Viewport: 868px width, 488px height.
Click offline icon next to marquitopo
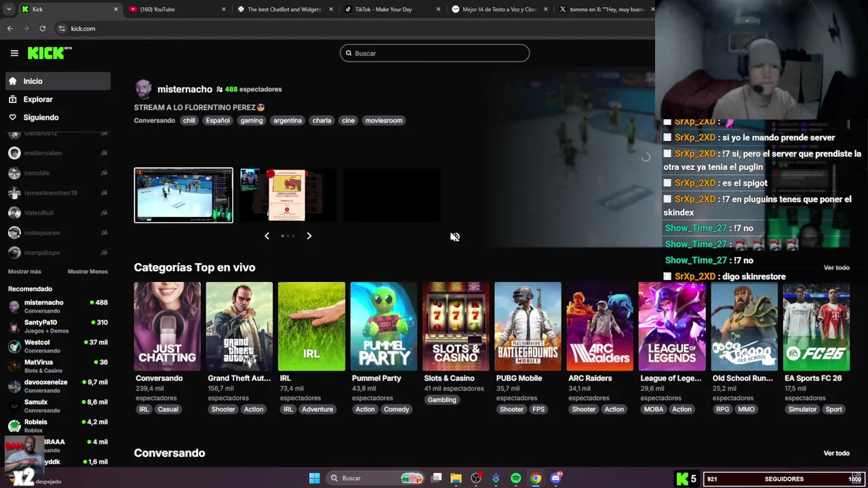[104, 253]
